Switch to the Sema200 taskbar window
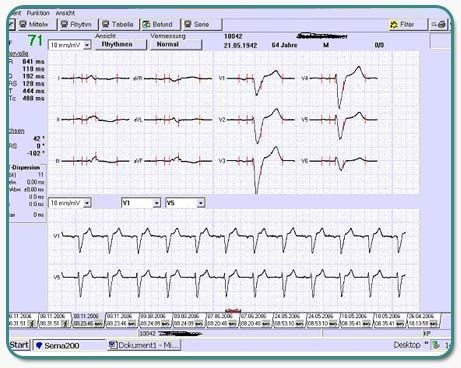 (x=69, y=345)
